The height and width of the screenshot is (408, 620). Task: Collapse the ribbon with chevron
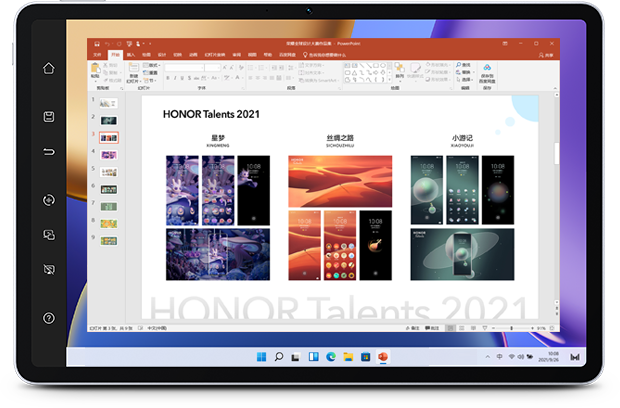click(555, 88)
